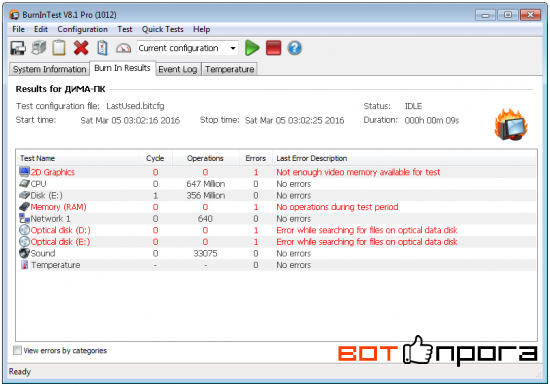This screenshot has width=550, height=386.
Task: Select the Burn In Results tab
Action: [122, 68]
